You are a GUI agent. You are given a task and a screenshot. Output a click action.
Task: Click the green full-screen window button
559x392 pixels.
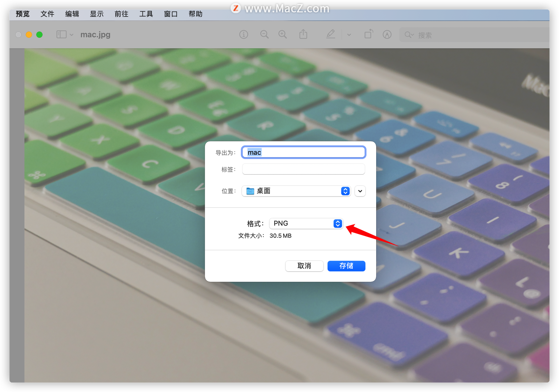click(x=40, y=35)
